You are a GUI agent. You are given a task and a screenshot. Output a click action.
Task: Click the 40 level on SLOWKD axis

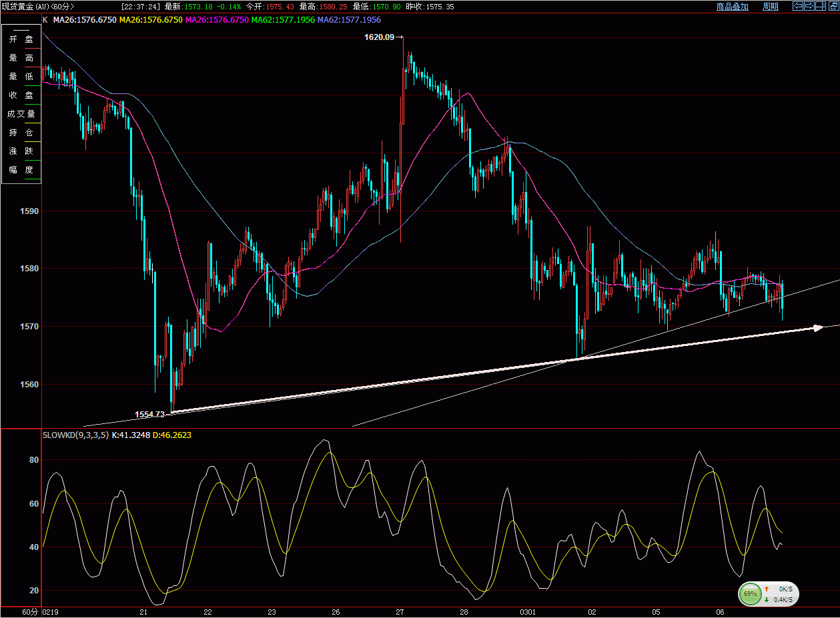[x=34, y=547]
